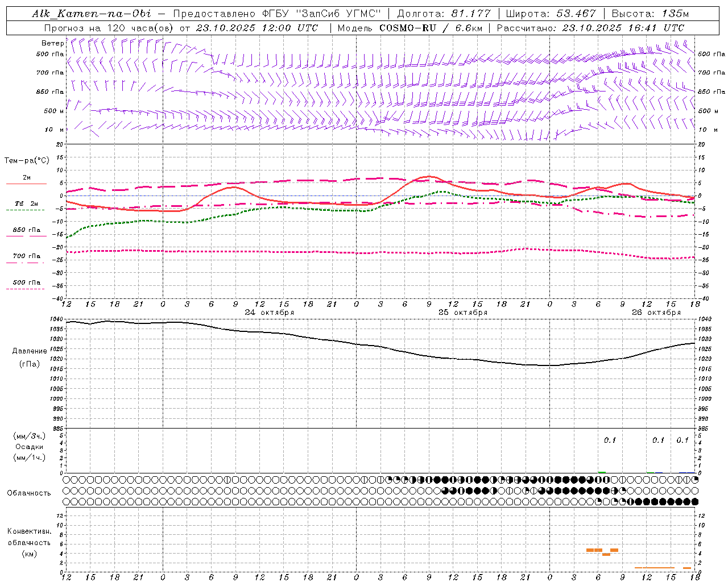Click the 'Высота: 135м' header field
This screenshot has width=728, height=582.
tap(650, 14)
